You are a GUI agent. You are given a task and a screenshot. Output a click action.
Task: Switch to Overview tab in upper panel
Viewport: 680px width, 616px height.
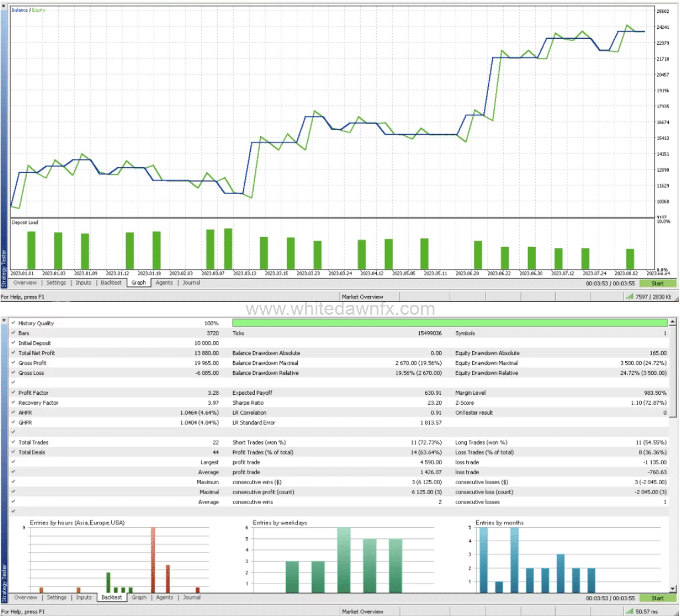(x=25, y=283)
